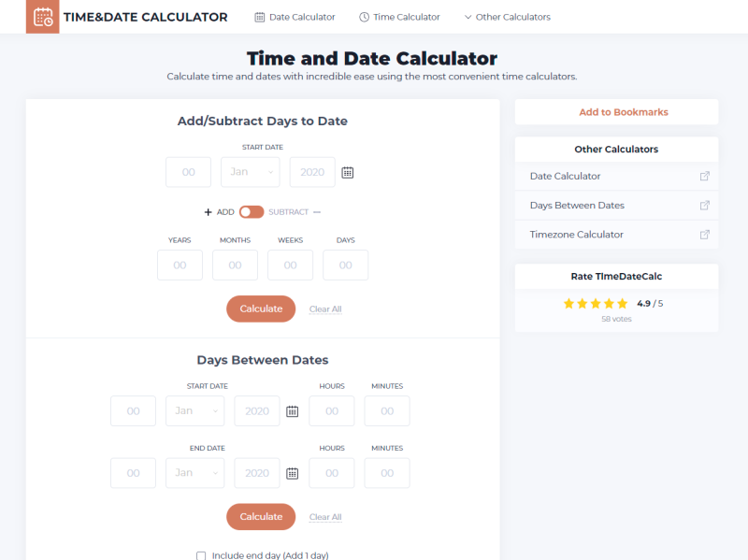
Task: Check the Include end day checkbox
Action: coord(201,555)
